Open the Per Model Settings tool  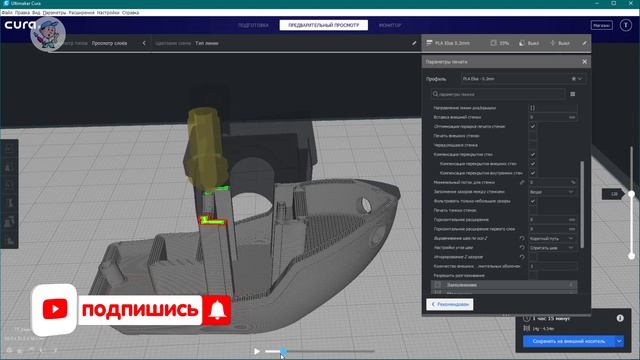pos(10,221)
